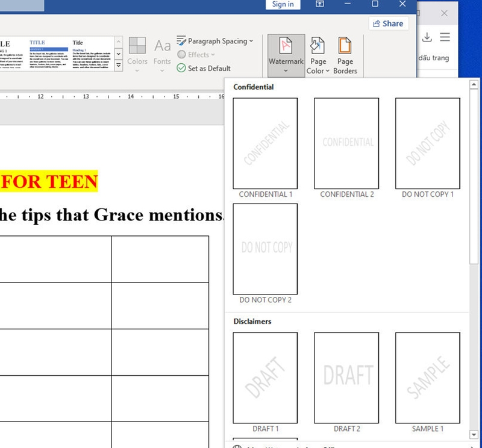Viewport: 482px width, 448px height.
Task: Click Set as Default checkmark option
Action: (204, 69)
